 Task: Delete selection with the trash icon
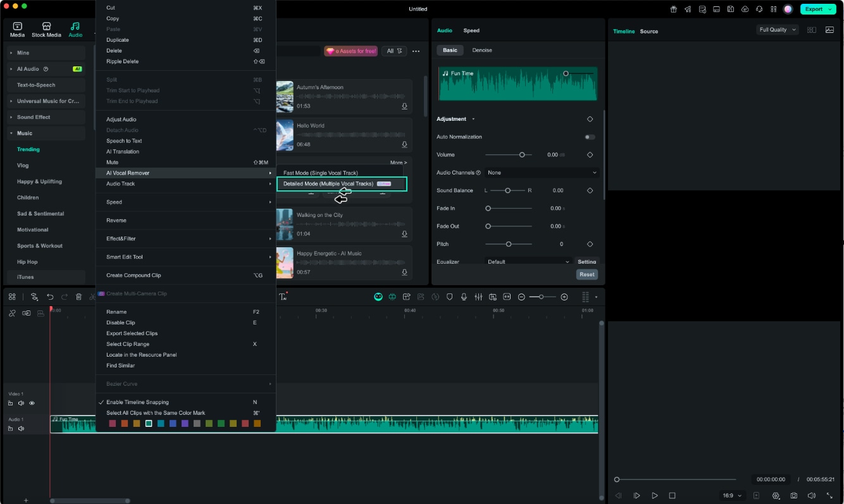pyautogui.click(x=78, y=297)
